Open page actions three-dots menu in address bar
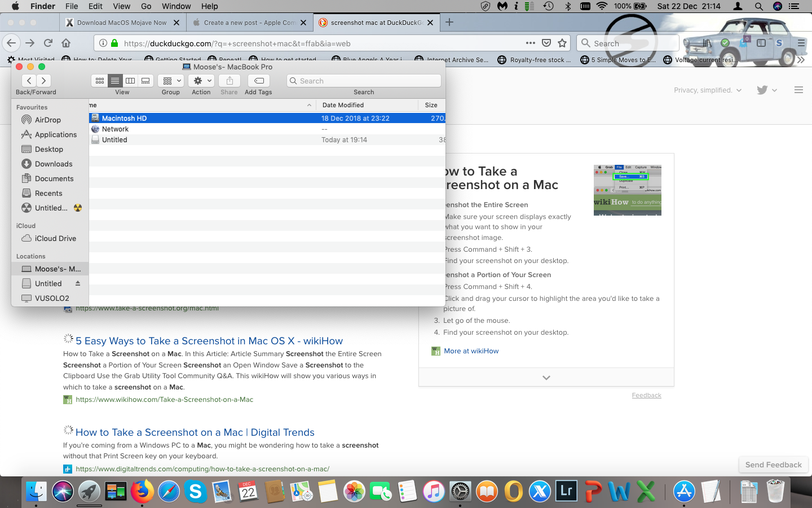This screenshot has height=508, width=812. point(530,43)
